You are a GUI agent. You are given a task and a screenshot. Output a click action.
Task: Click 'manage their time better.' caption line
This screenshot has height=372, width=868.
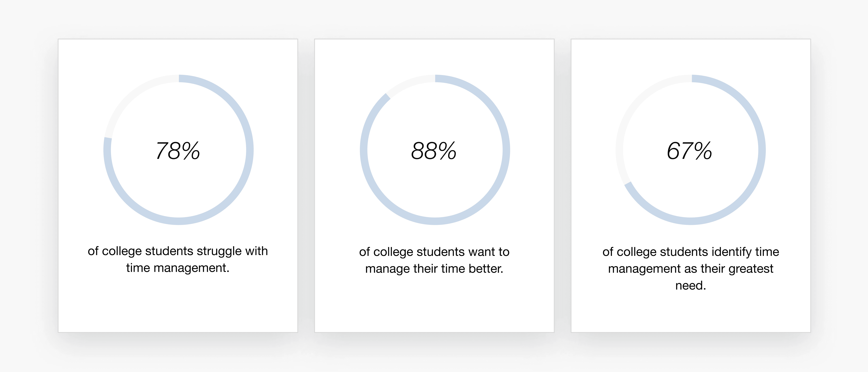434,269
